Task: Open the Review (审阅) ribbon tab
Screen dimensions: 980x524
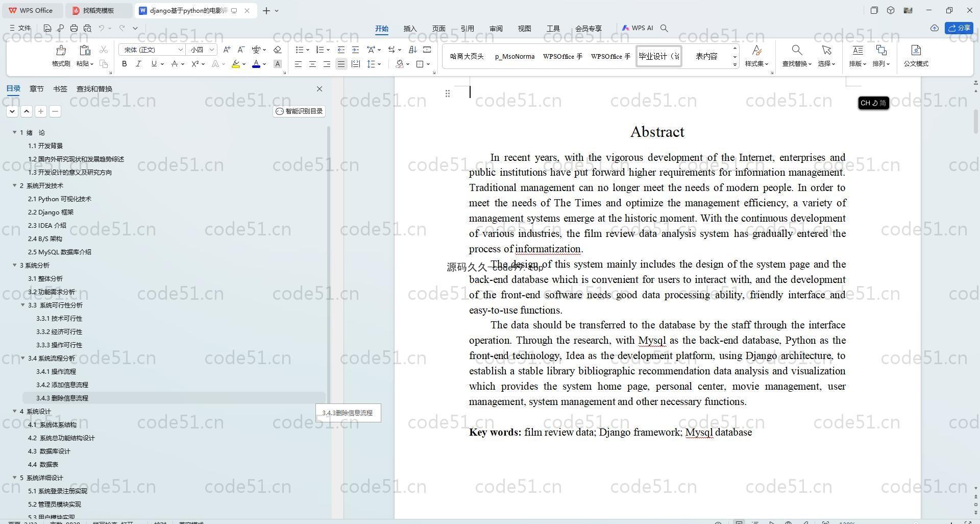Action: point(496,29)
